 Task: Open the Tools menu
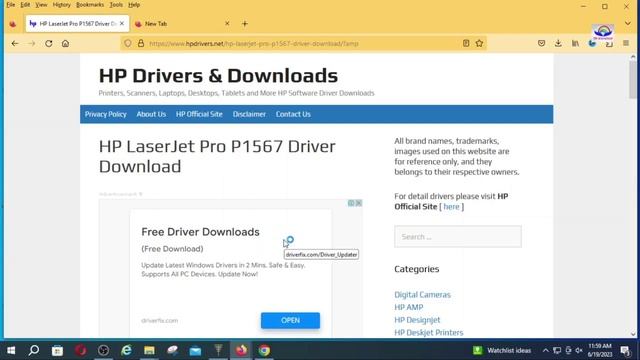[x=116, y=5]
